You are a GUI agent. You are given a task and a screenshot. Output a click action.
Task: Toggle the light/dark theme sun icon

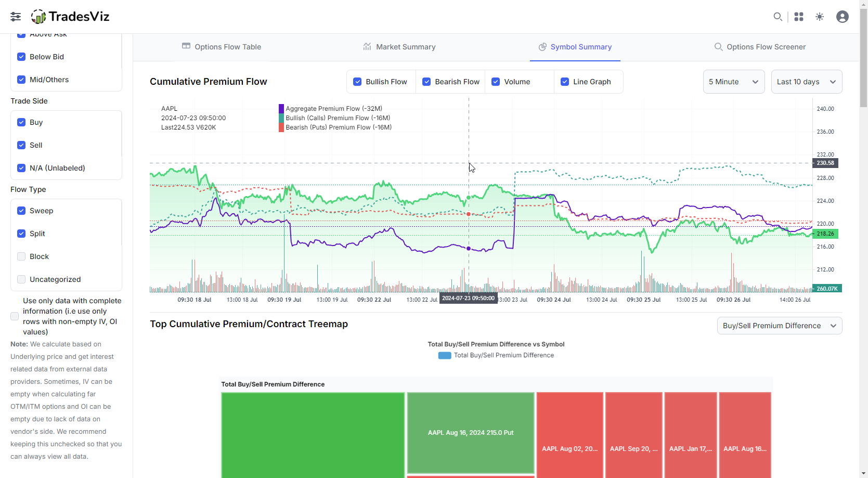pyautogui.click(x=820, y=17)
